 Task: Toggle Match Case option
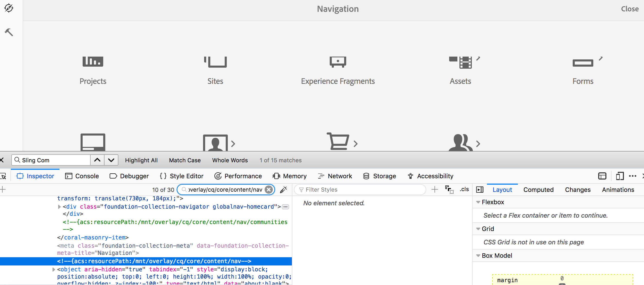tap(185, 160)
